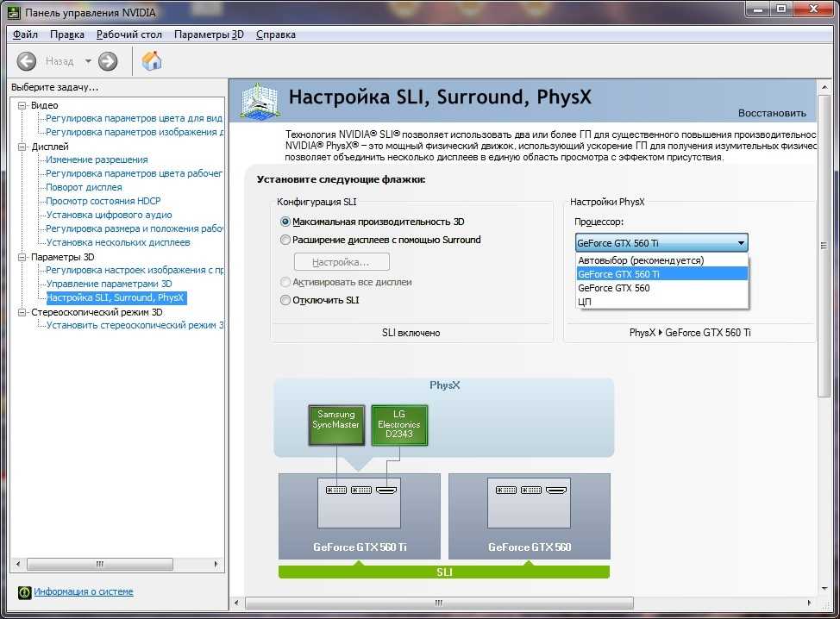This screenshot has width=840, height=619.
Task: Click the GeForce GTX 560 Ti card graphic
Action: click(x=359, y=516)
